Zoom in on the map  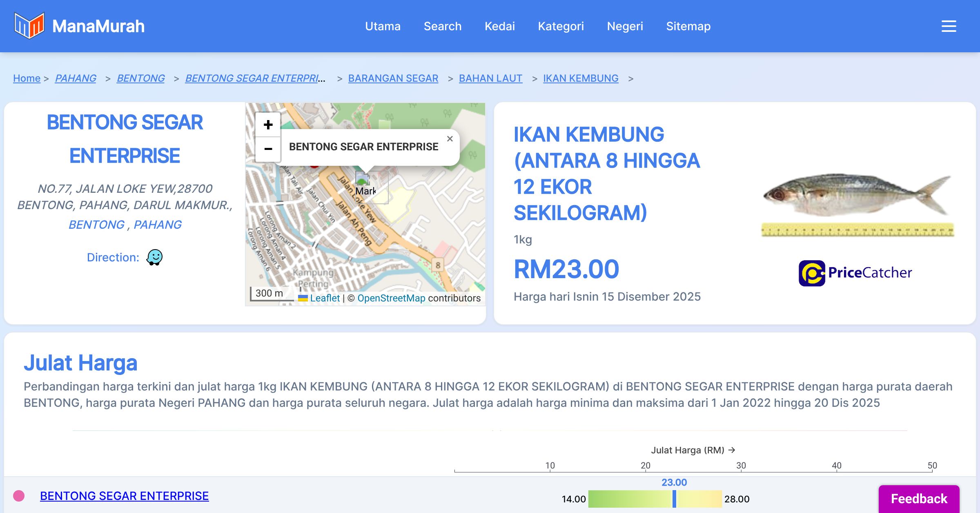(268, 125)
